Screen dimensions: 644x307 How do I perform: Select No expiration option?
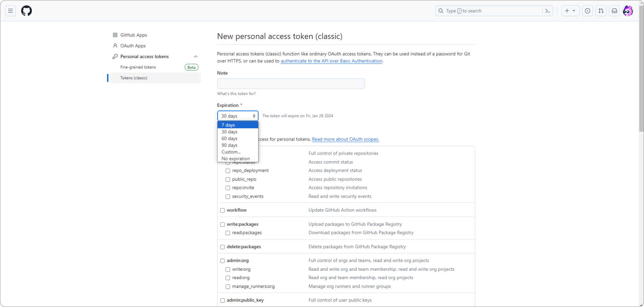238,158
